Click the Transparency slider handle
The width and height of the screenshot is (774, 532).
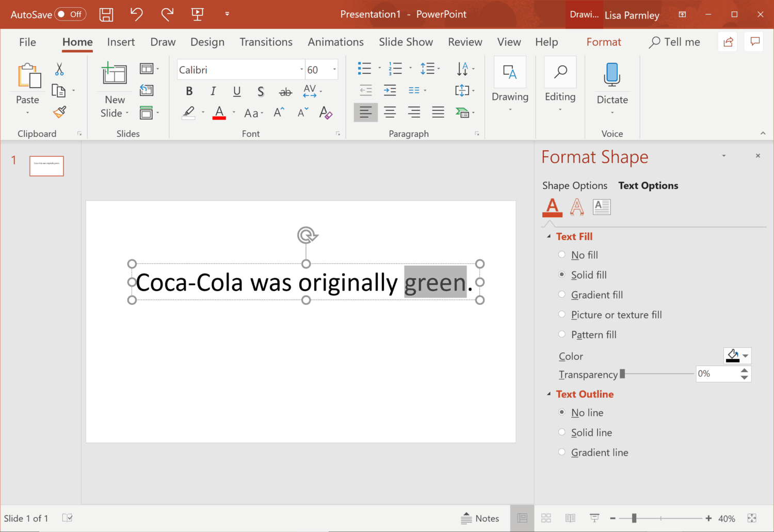click(622, 374)
